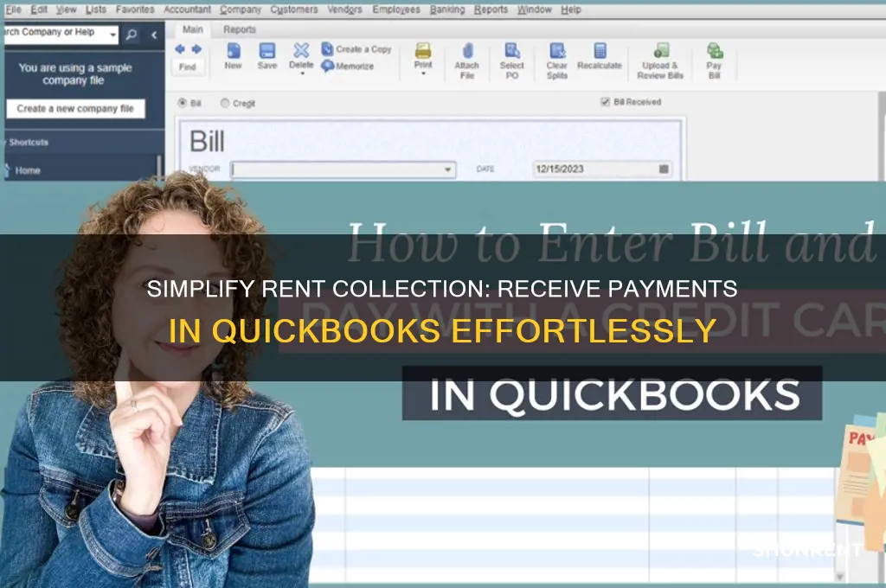This screenshot has height=588, width=886.
Task: Open the Vendors menu
Action: (x=344, y=10)
